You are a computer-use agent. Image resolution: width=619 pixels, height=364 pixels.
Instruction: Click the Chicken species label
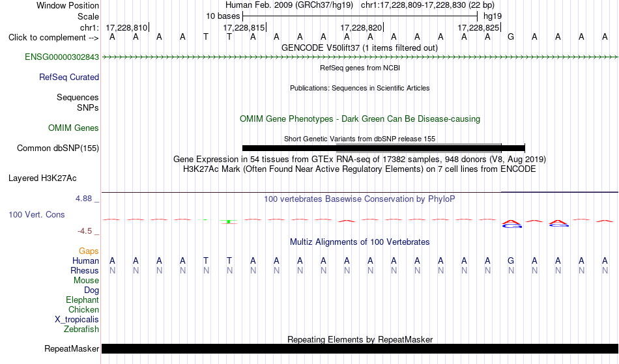(x=83, y=309)
